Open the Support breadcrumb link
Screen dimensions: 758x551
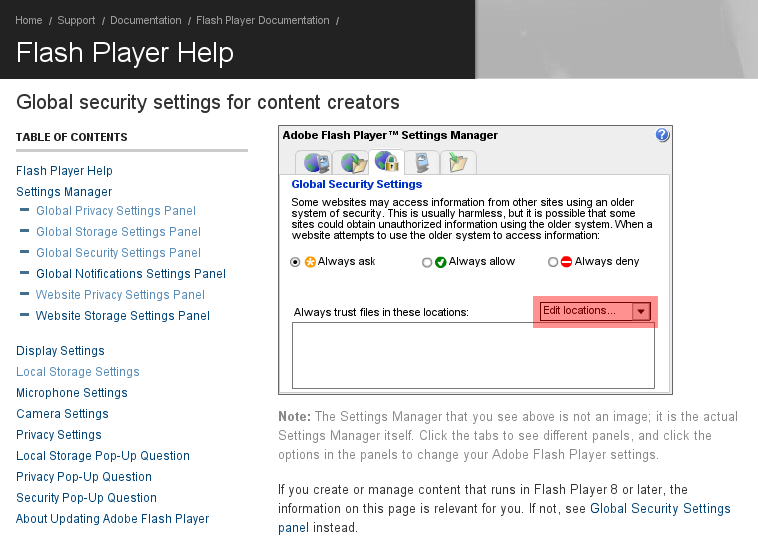[76, 20]
